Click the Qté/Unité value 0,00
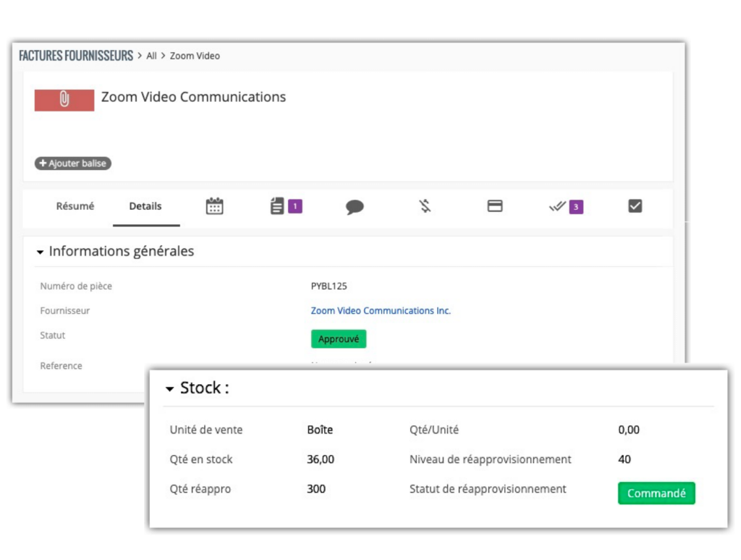The width and height of the screenshot is (741, 560). pyautogui.click(x=629, y=430)
